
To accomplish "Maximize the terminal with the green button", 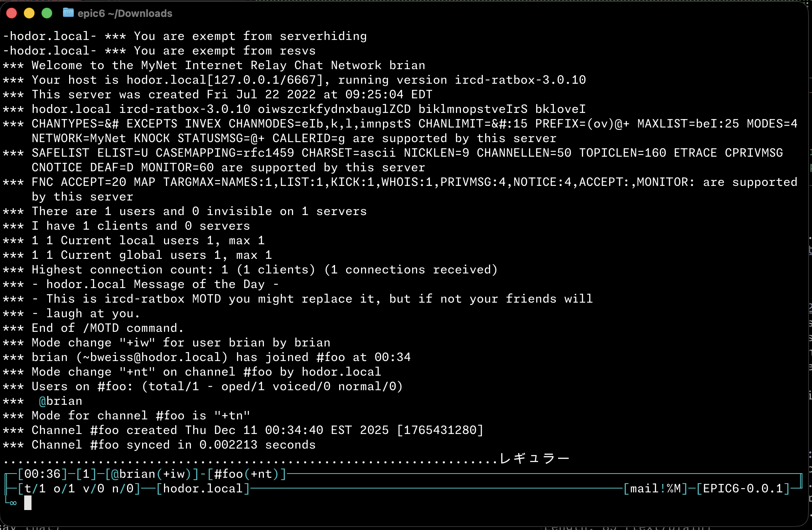I will coord(47,13).
